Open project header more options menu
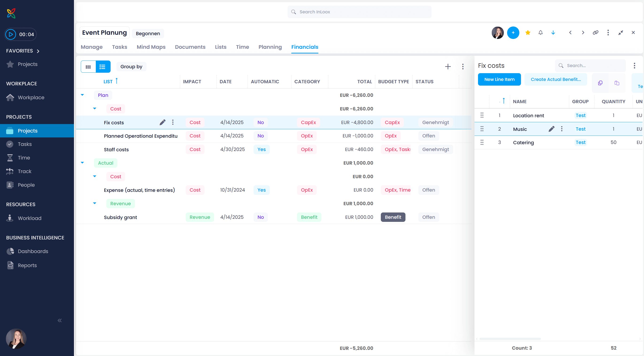The height and width of the screenshot is (356, 644). pyautogui.click(x=608, y=33)
